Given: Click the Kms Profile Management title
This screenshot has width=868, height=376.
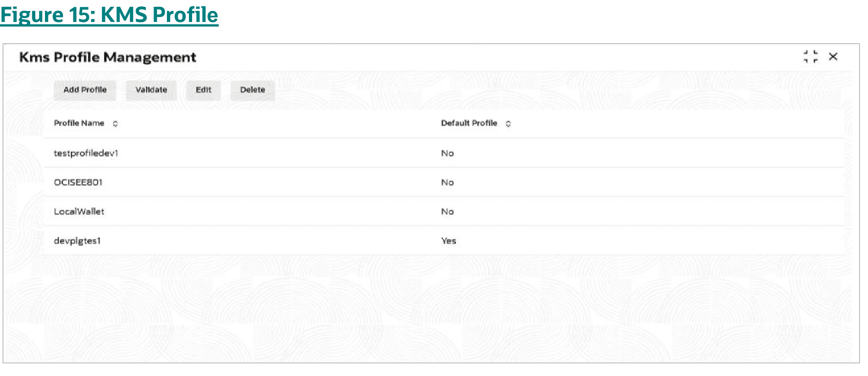Looking at the screenshot, I should pyautogui.click(x=107, y=57).
